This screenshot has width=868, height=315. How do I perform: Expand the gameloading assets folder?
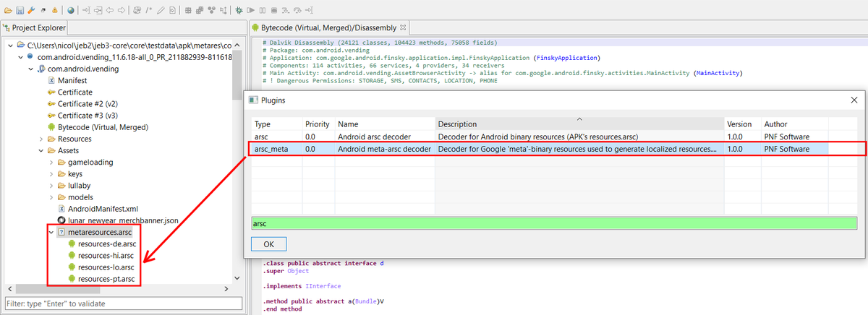tap(51, 162)
